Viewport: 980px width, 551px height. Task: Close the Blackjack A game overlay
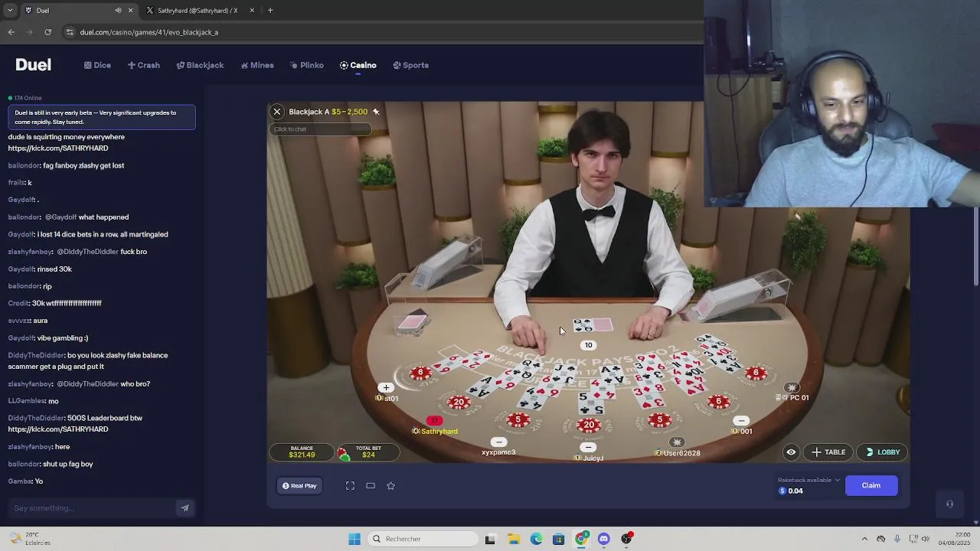tap(277, 112)
